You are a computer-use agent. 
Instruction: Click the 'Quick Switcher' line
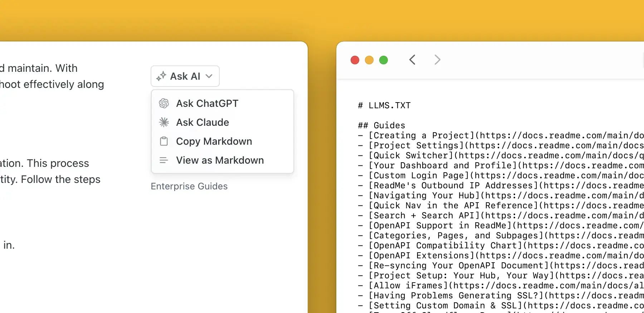[501, 155]
